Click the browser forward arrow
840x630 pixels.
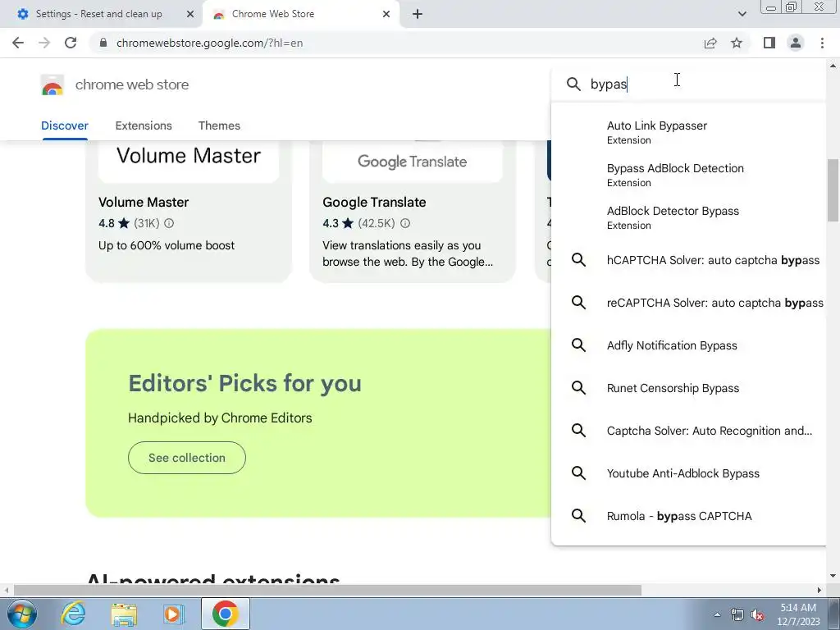(44, 43)
